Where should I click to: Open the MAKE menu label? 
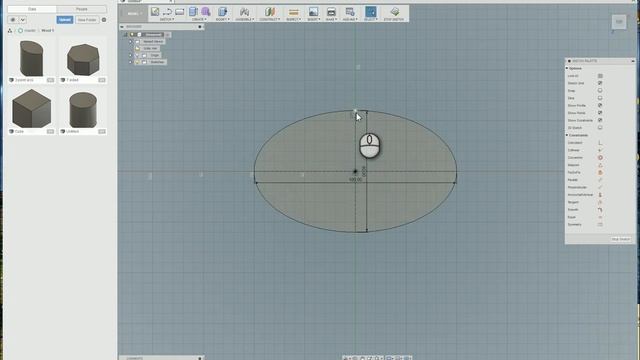point(331,20)
